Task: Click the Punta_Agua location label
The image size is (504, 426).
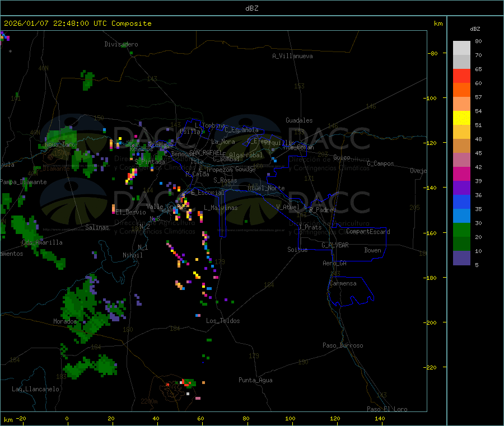Action: (x=255, y=380)
